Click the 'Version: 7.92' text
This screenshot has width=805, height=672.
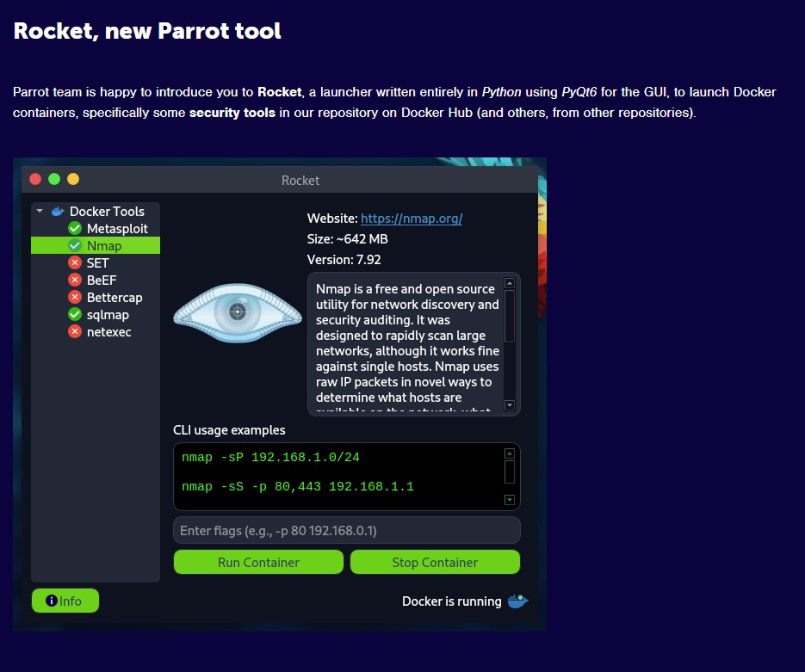coord(344,260)
